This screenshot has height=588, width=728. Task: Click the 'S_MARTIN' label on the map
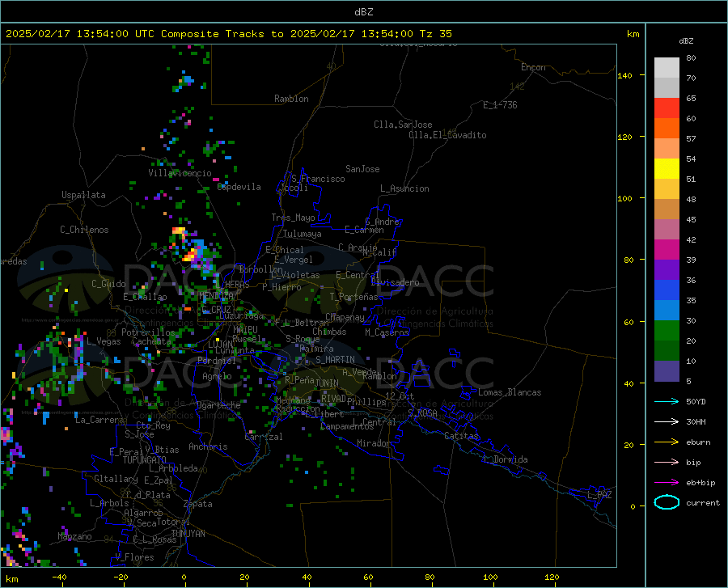[335, 360]
